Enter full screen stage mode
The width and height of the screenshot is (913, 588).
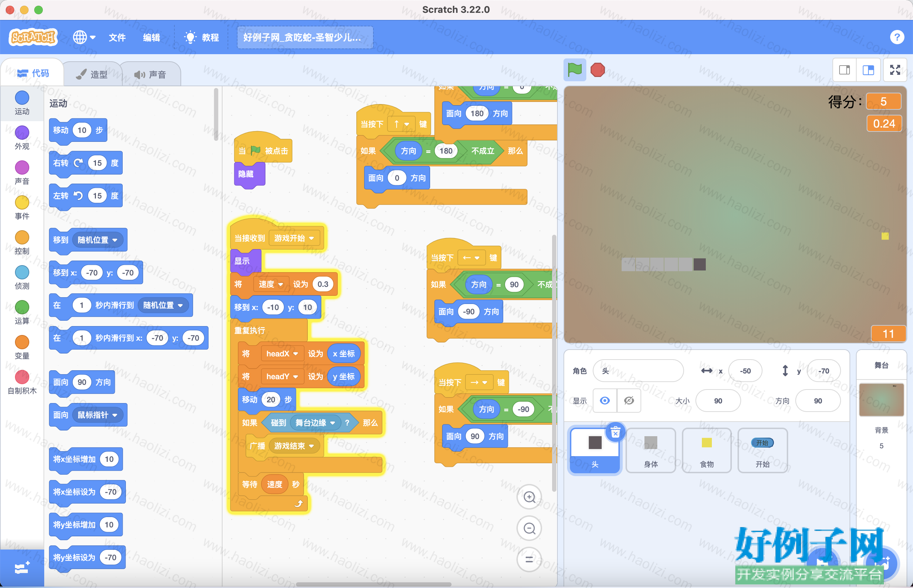click(x=895, y=70)
